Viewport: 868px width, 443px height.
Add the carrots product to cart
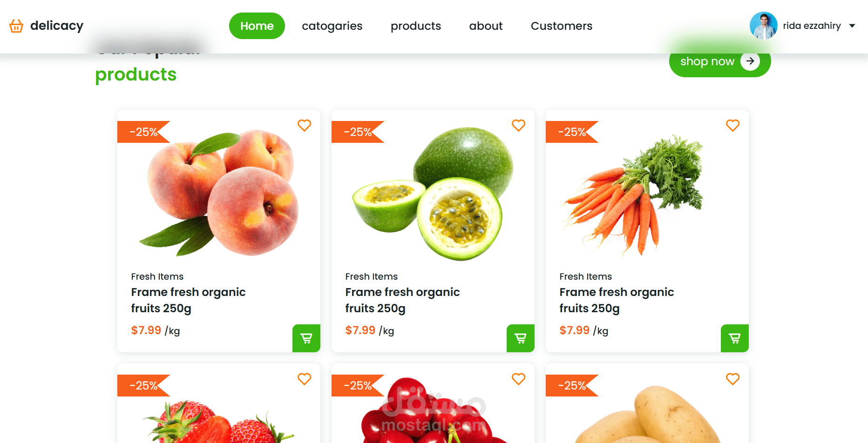735,338
